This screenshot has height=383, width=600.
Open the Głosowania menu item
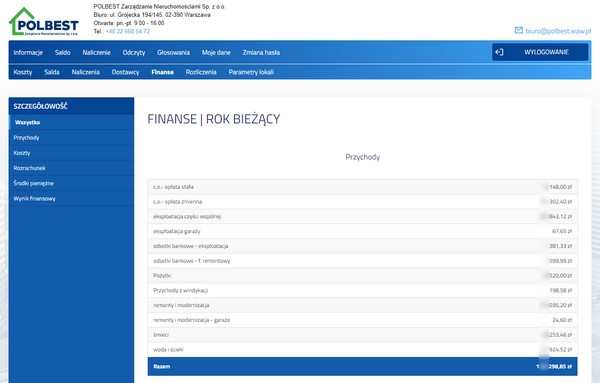click(x=173, y=52)
